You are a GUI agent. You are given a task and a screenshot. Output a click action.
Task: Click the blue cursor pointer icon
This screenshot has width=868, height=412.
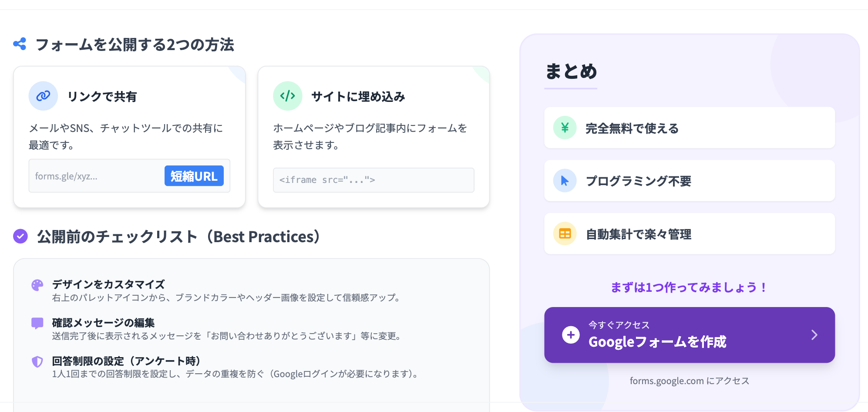(565, 181)
